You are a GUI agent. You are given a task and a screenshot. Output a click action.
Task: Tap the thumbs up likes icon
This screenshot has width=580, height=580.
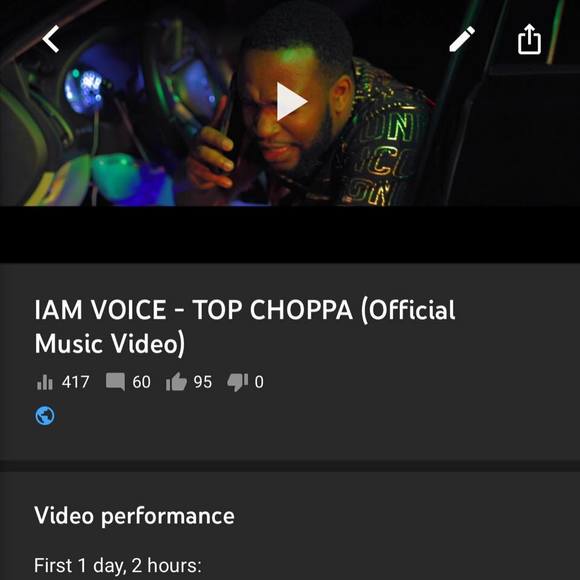[x=176, y=382]
